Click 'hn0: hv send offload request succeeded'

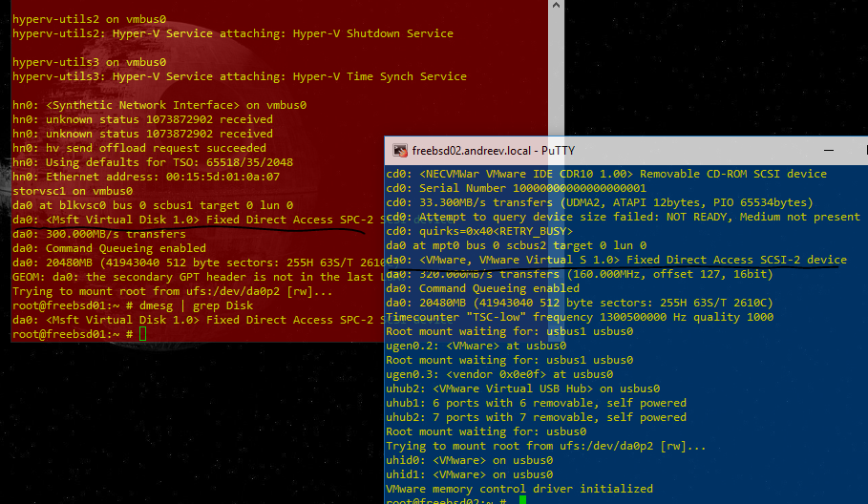(139, 148)
